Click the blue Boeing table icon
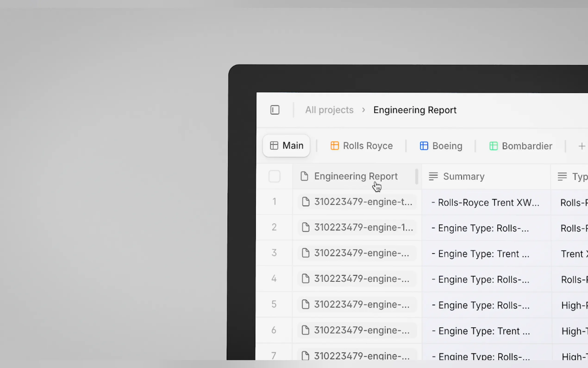The width and height of the screenshot is (588, 368). (x=424, y=146)
